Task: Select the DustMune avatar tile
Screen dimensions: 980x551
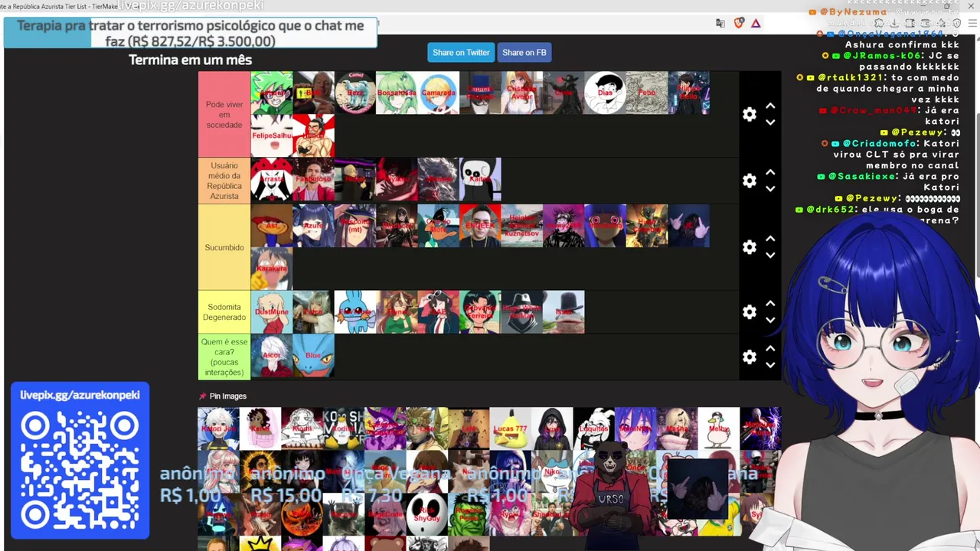Action: [x=272, y=312]
